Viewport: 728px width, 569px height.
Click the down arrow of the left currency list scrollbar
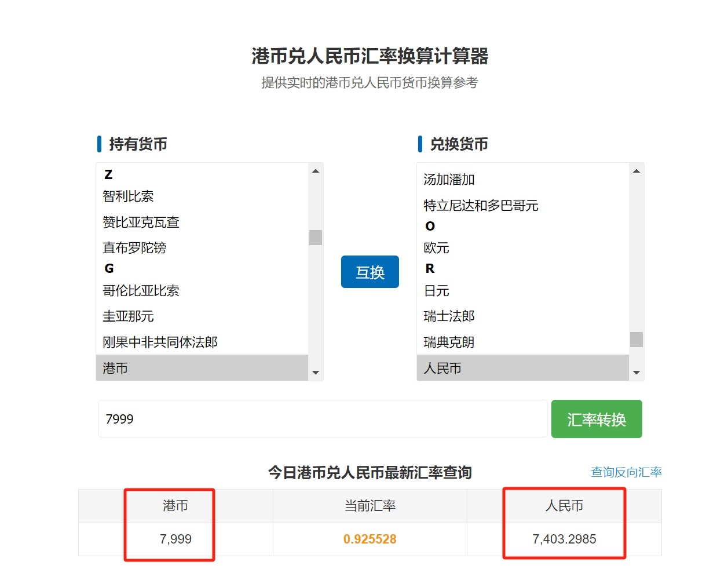click(x=316, y=373)
